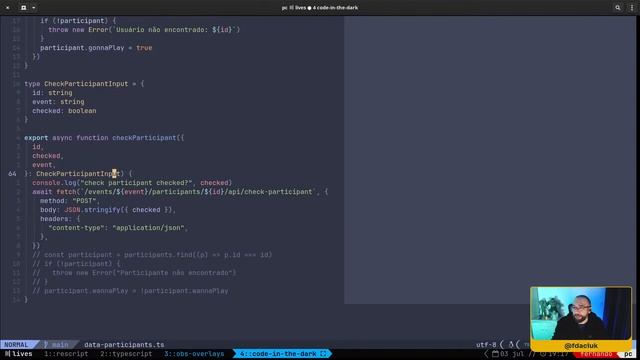Click the window title 'lives code-in-the-dark'
Viewport: 640px width, 360px height.
tap(320, 7)
